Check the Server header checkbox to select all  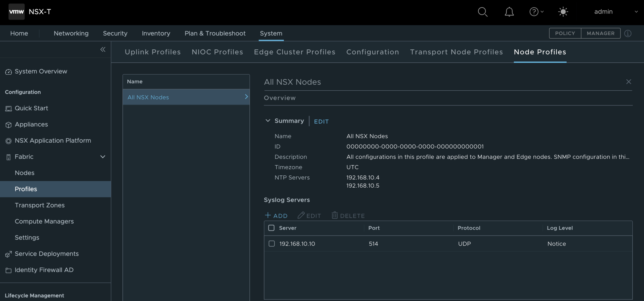pos(271,228)
